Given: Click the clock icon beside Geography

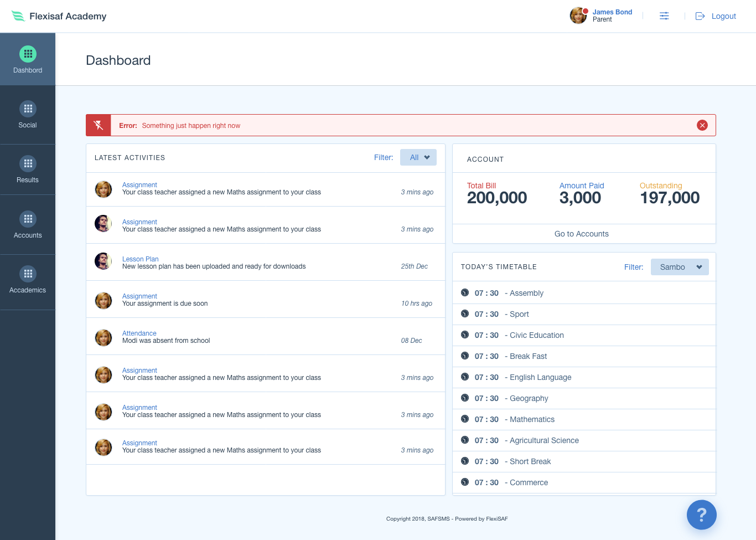Looking at the screenshot, I should click(x=465, y=398).
